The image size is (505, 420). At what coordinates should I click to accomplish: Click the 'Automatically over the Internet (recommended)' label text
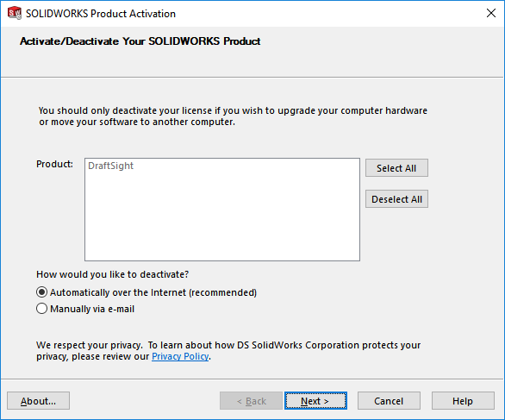pyautogui.click(x=153, y=292)
